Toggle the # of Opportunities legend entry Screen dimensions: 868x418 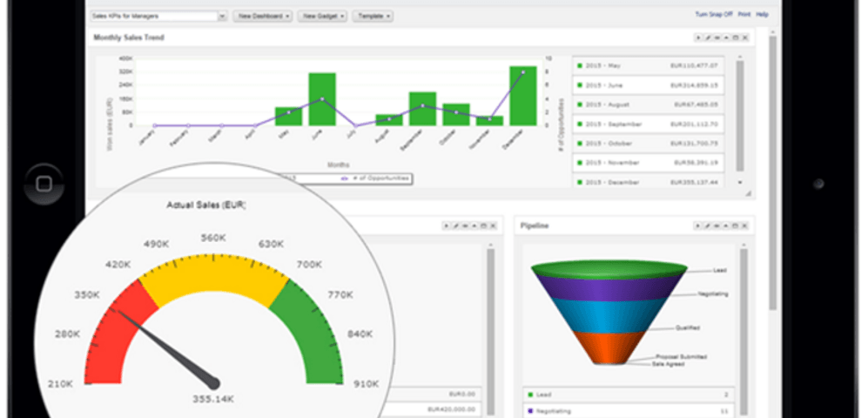click(376, 179)
